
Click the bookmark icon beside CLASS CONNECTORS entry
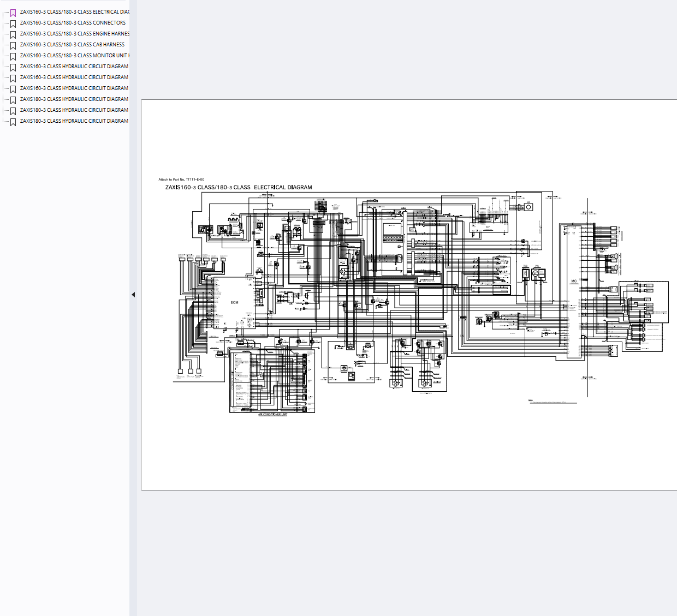[x=13, y=23]
